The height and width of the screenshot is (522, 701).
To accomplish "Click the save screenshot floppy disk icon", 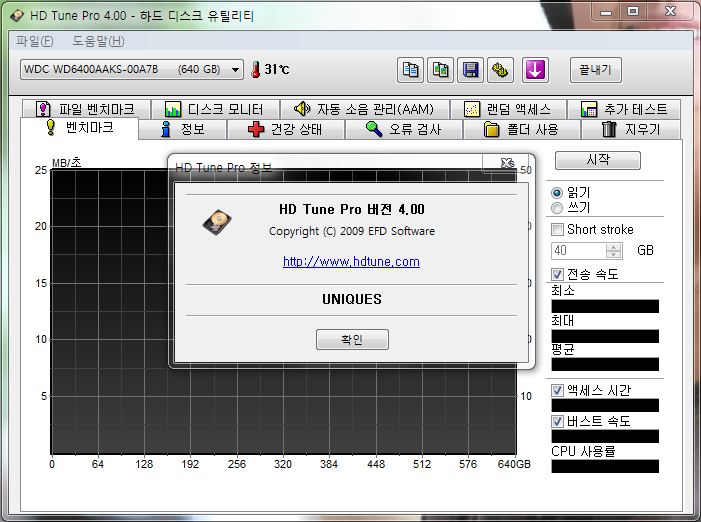I will [470, 70].
